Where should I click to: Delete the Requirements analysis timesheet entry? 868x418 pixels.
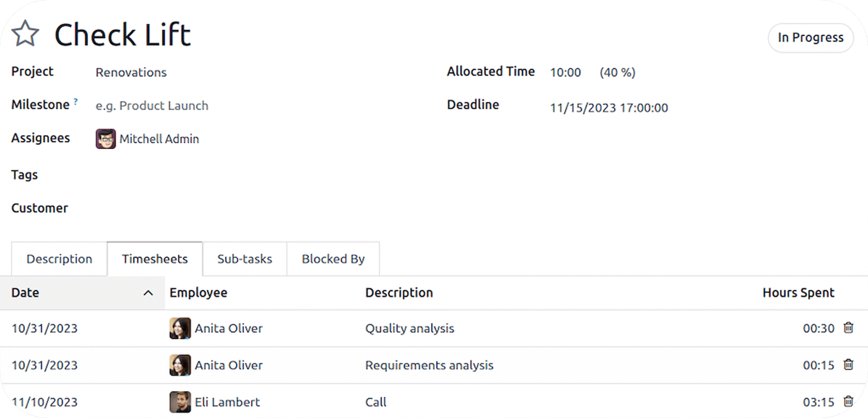pos(848,365)
